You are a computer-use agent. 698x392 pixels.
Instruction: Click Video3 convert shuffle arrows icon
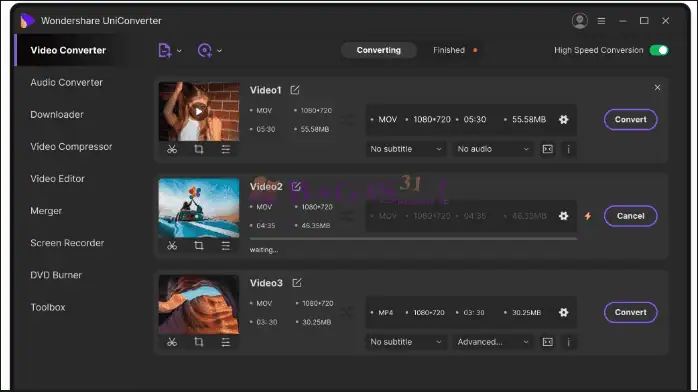347,312
